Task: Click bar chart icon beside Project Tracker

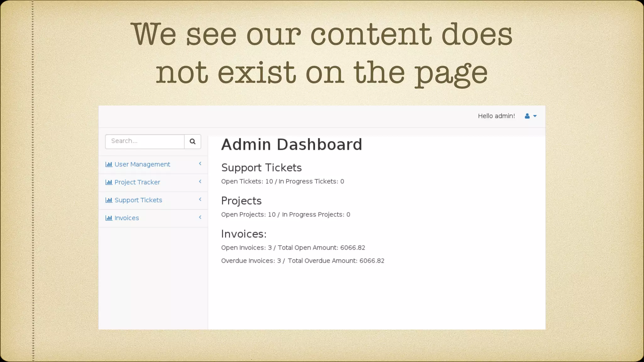Action: pos(109,182)
